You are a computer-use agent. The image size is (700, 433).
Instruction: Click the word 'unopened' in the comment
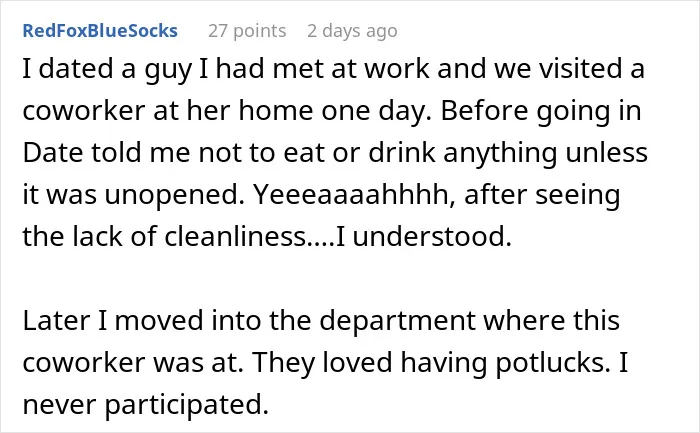pos(174,196)
